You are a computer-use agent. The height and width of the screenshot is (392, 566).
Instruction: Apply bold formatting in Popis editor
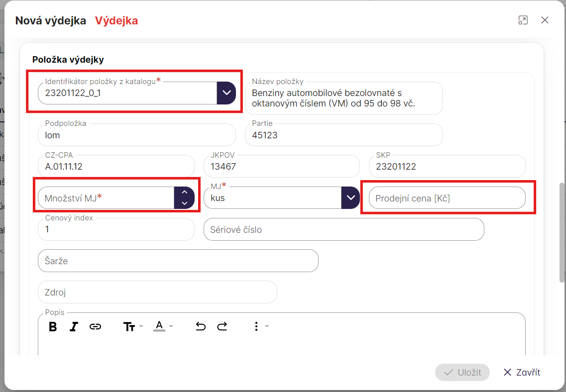pos(53,326)
